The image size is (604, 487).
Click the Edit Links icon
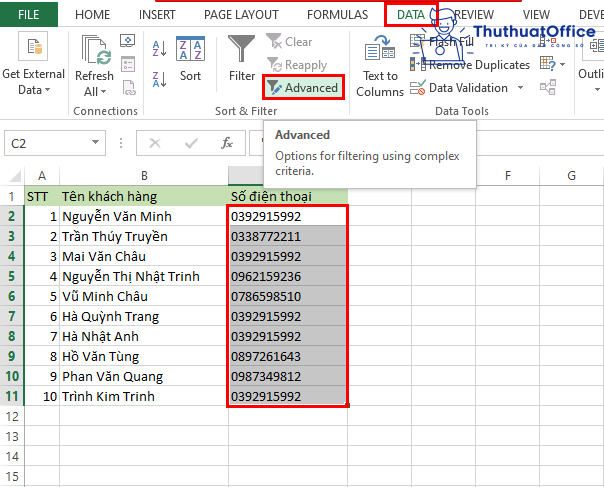coord(129,87)
